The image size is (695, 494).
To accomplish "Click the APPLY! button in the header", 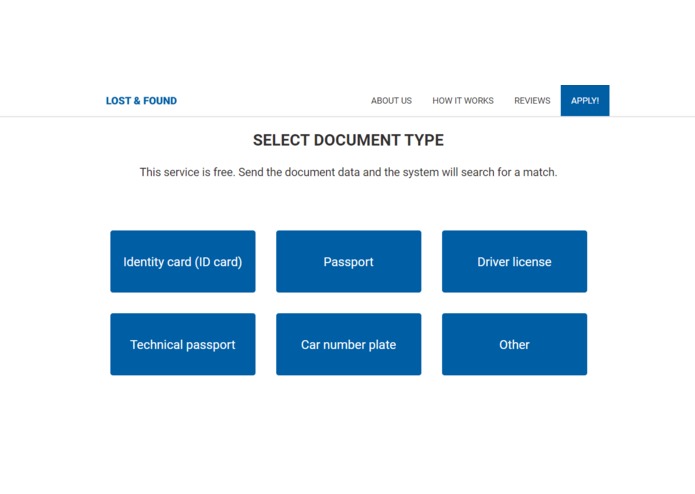I will point(585,101).
